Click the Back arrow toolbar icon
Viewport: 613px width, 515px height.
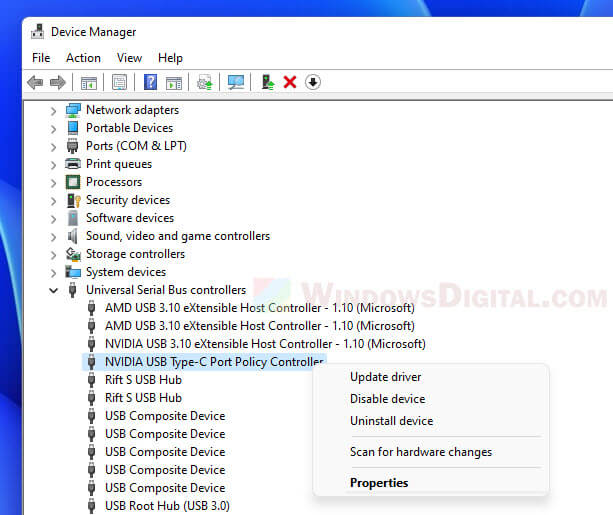point(35,83)
